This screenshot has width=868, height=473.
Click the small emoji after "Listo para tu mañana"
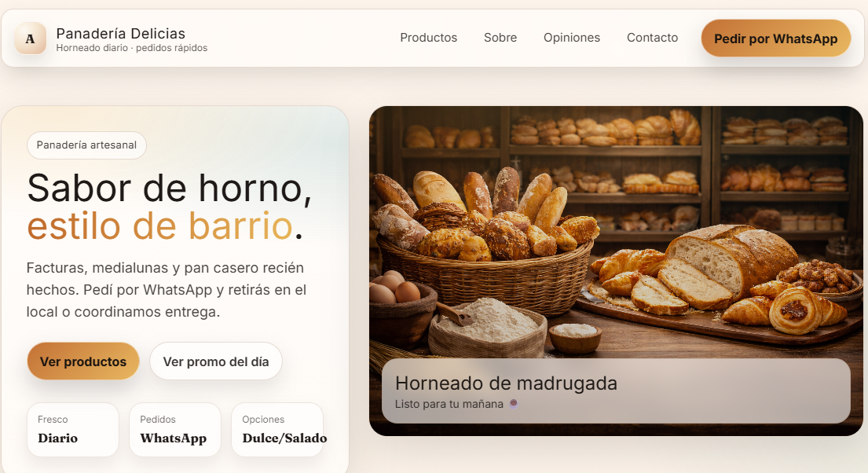(514, 404)
